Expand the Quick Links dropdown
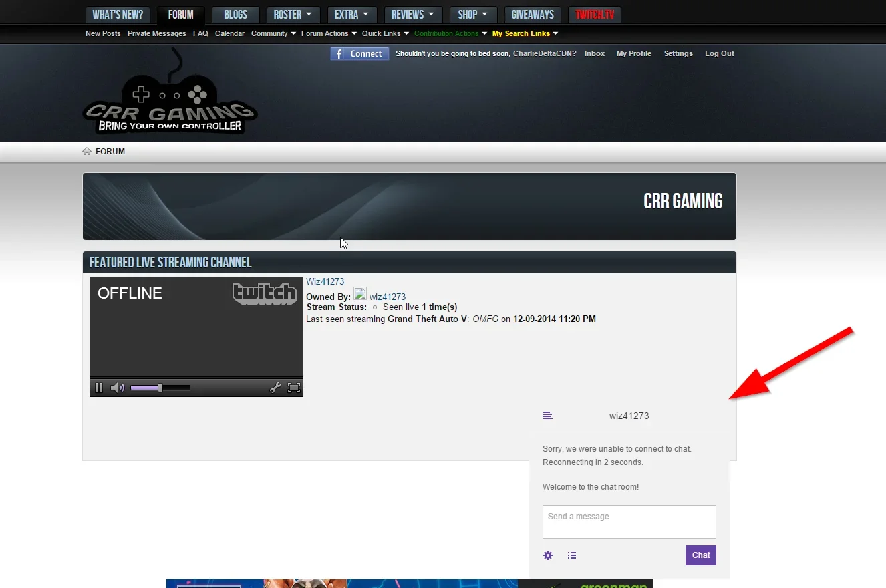886x588 pixels. pos(386,33)
